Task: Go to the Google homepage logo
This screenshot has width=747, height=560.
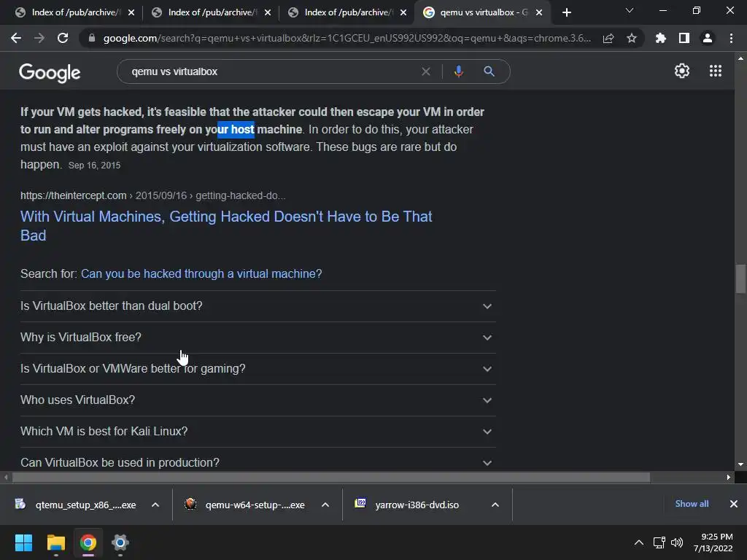Action: coord(50,72)
